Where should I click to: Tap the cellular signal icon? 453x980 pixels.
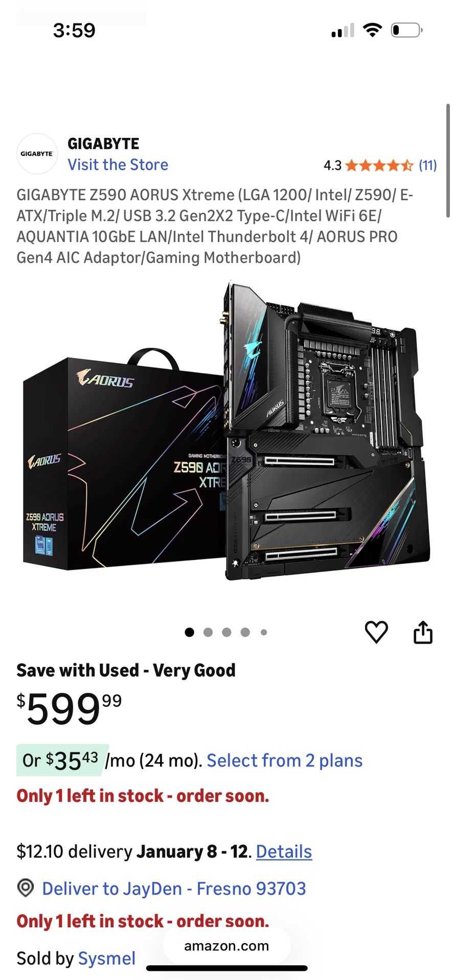point(343,30)
